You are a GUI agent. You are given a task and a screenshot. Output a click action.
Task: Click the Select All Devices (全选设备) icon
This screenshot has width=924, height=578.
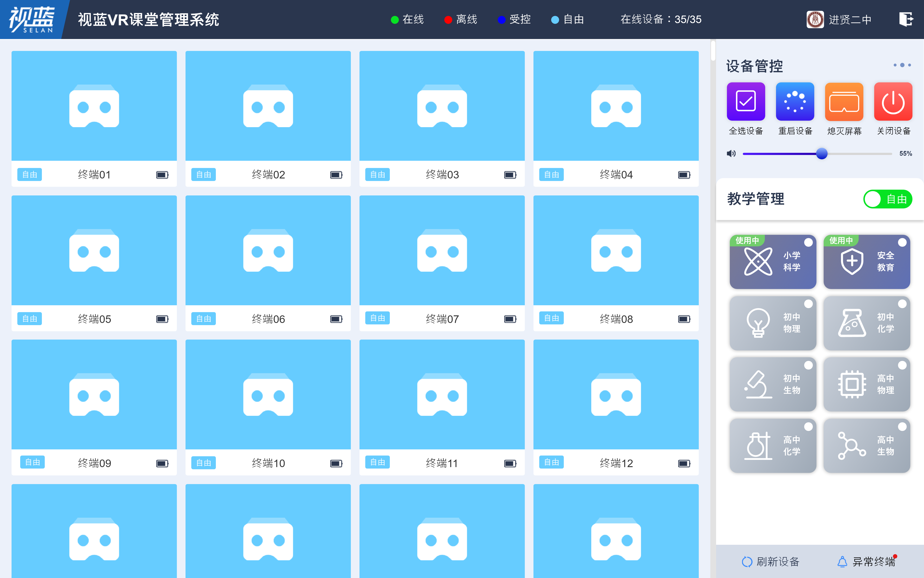click(x=746, y=101)
